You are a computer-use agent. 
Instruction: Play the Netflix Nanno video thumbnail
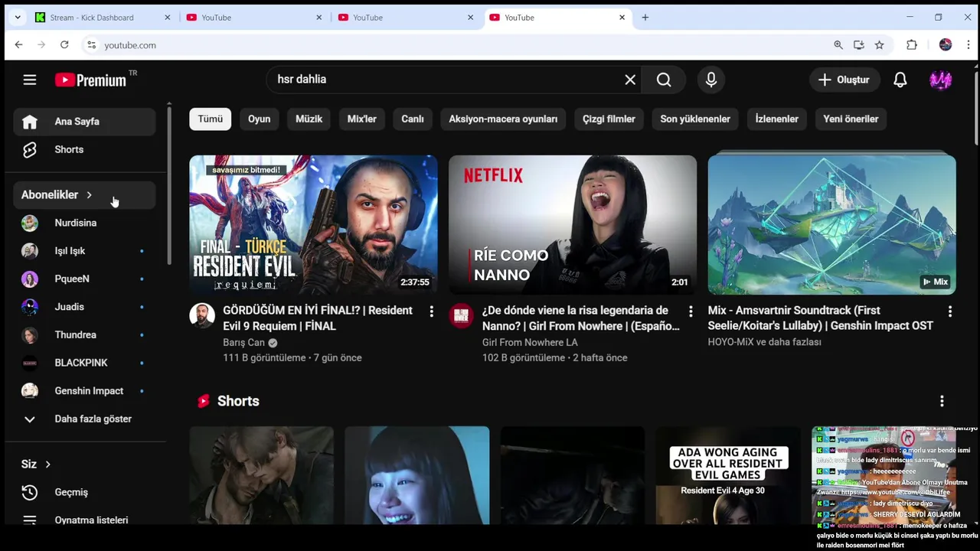pos(573,225)
